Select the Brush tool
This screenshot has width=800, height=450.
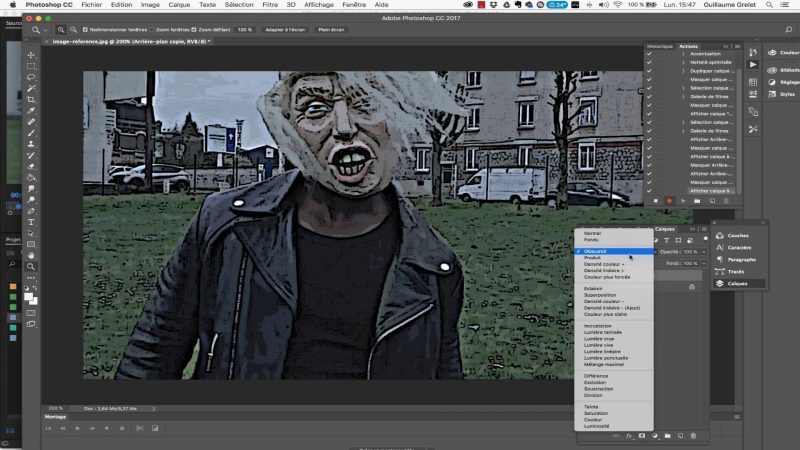point(31,133)
